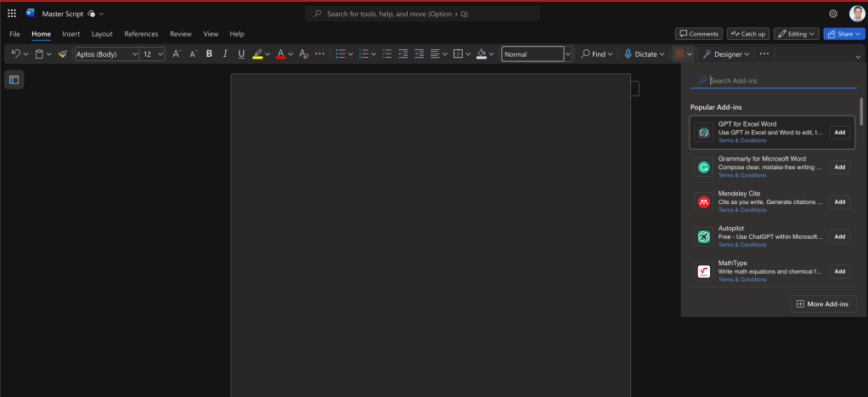Switch to the References tab
Viewport: 868px width, 397px height.
[x=141, y=34]
